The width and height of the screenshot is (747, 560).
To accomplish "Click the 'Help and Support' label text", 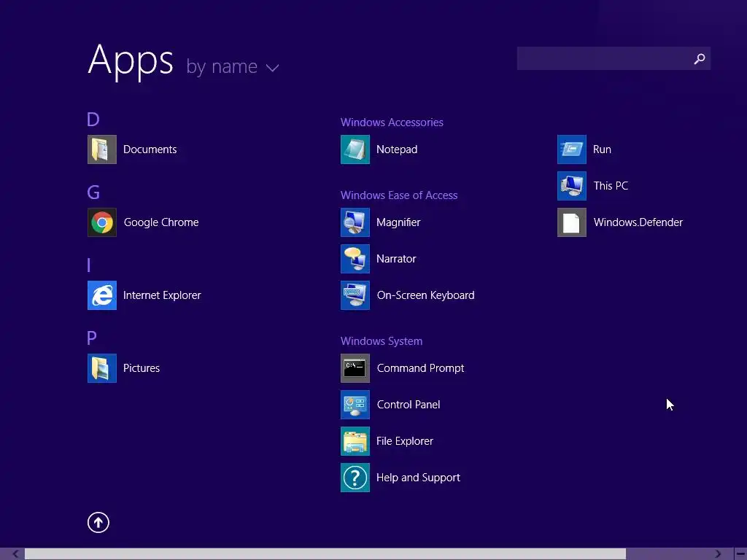I will [418, 478].
